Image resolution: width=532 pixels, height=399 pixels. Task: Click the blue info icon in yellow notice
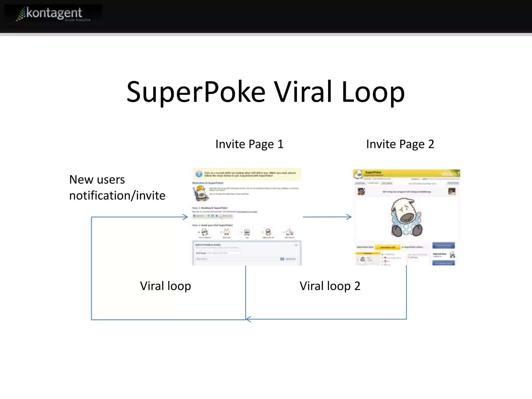click(199, 174)
